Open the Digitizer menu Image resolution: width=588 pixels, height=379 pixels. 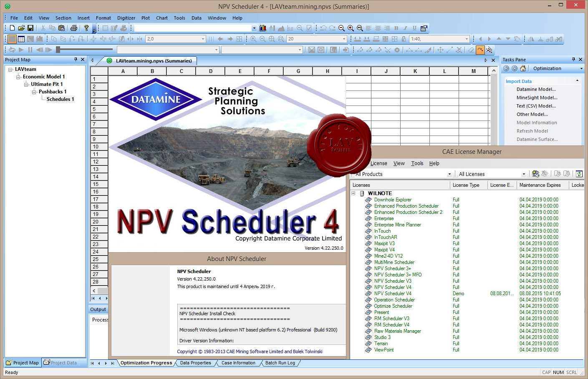tap(126, 18)
